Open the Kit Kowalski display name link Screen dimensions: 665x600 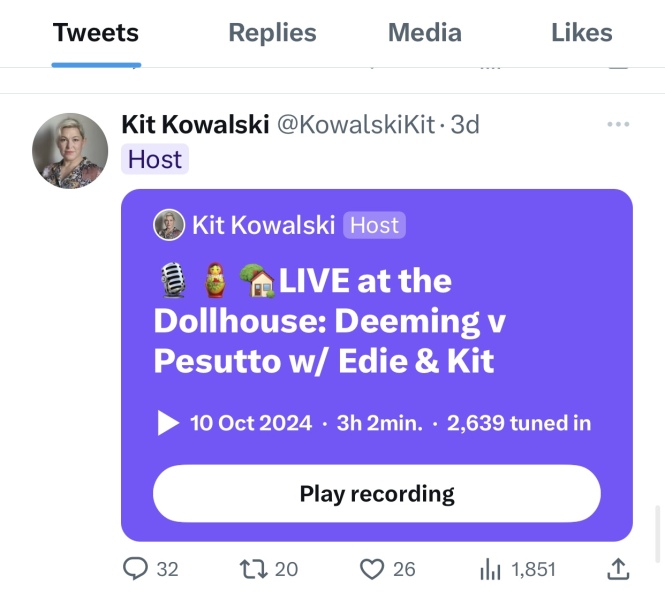[x=194, y=124]
